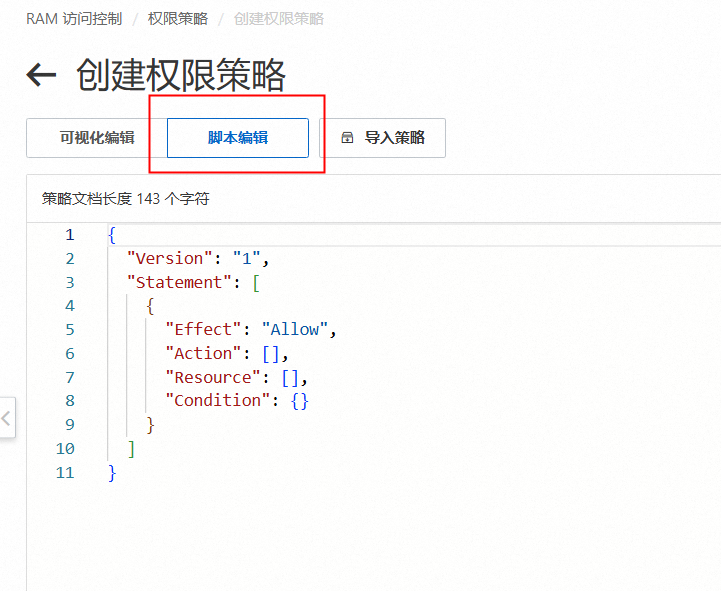Viewport: 721px width, 591px height.
Task: Click the "Allow" value in the script
Action: coord(295,330)
